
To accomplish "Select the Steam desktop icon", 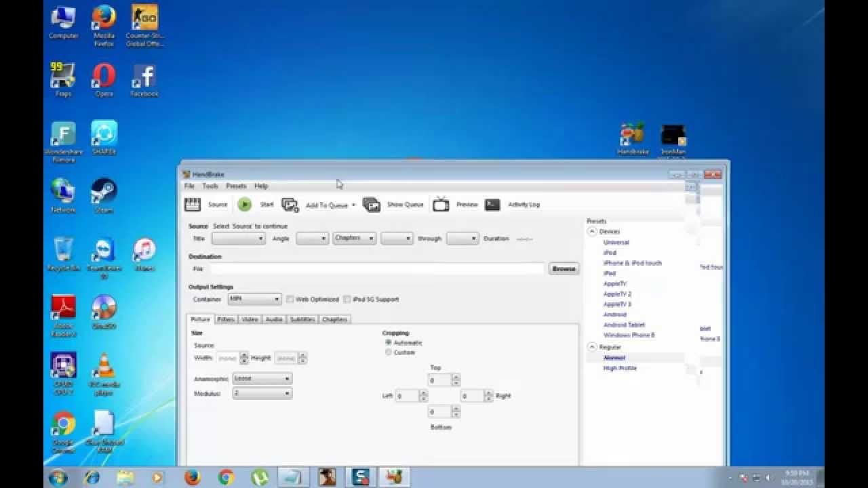I will tap(104, 197).
